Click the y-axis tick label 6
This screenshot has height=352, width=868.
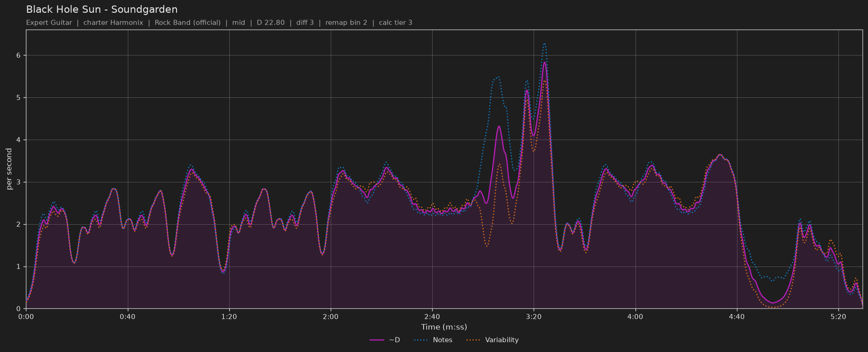pyautogui.click(x=19, y=55)
